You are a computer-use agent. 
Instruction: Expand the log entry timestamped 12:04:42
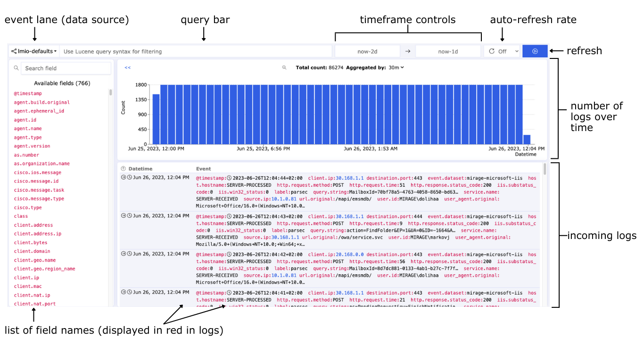click(124, 254)
